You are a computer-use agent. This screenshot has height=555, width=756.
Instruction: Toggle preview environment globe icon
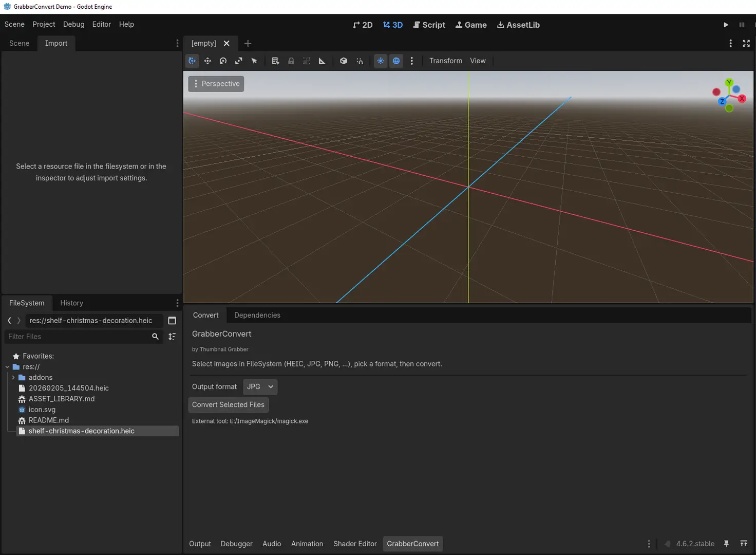coord(396,61)
